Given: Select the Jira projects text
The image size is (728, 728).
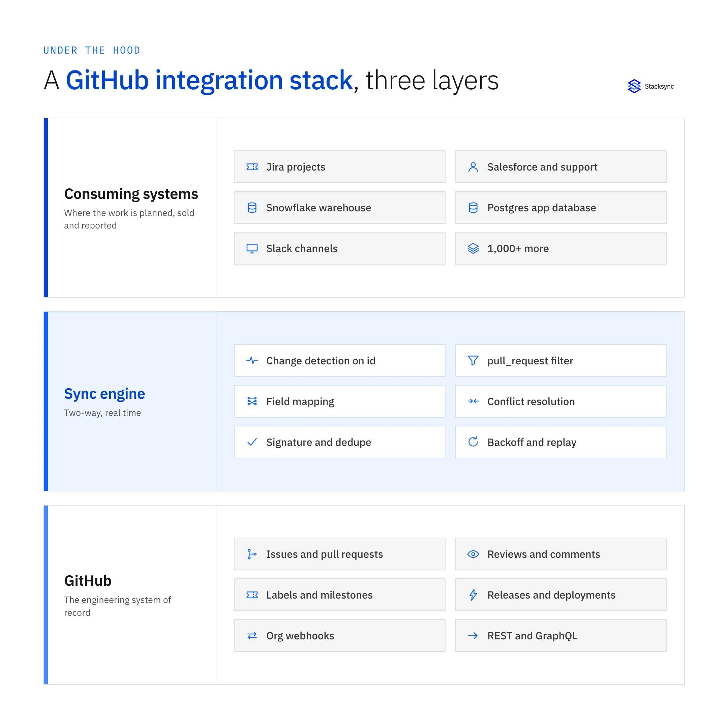Looking at the screenshot, I should pyautogui.click(x=296, y=167).
